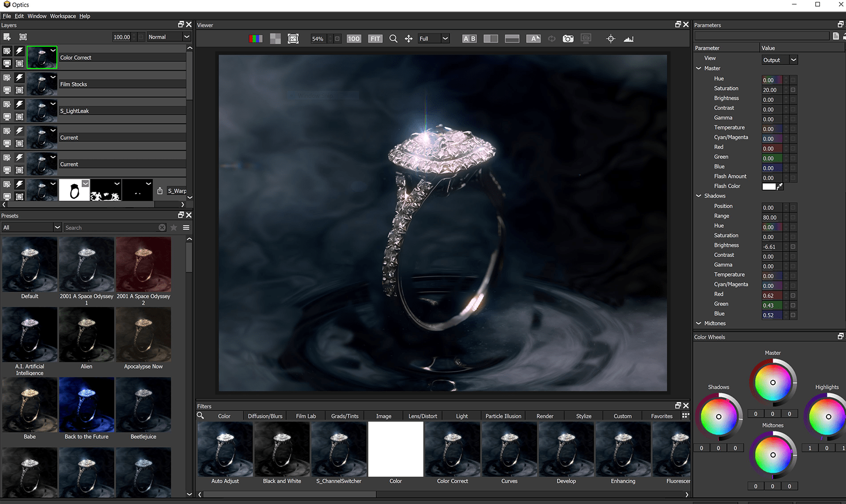The height and width of the screenshot is (504, 846).
Task: Click the FIT zoom button in viewer toolbar
Action: click(x=375, y=38)
